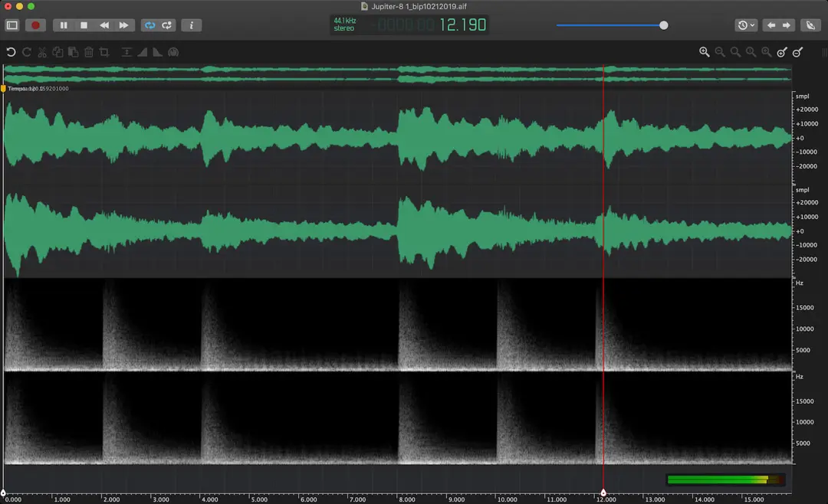The image size is (828, 504).
Task: Go forward with the right arrow
Action: click(x=787, y=25)
